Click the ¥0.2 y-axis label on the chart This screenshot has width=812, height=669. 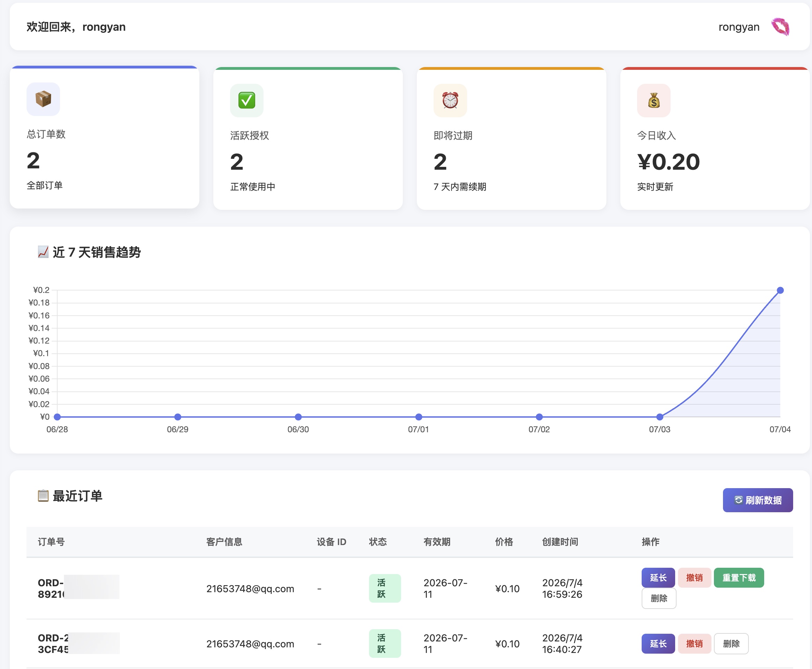pyautogui.click(x=41, y=290)
